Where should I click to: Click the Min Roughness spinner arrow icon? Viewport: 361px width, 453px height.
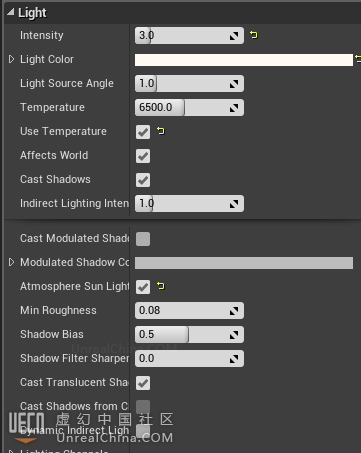tap(234, 311)
